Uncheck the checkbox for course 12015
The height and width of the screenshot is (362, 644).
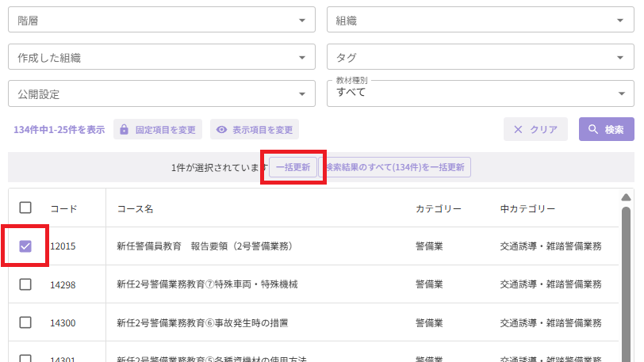click(25, 246)
